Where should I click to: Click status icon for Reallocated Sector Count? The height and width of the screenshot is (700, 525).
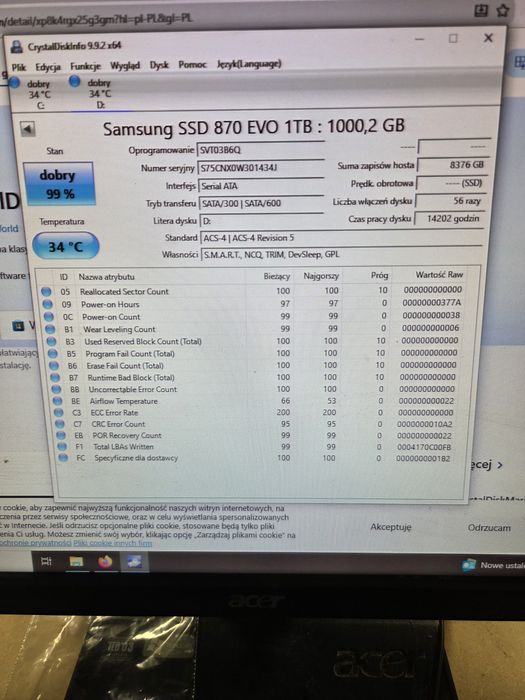click(x=46, y=292)
